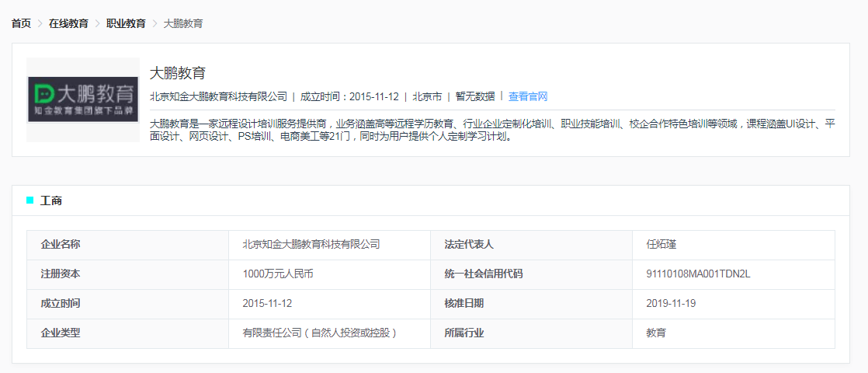This screenshot has width=868, height=373.
Task: Click the 大鹏教育 logo thumbnail
Action: point(83,99)
